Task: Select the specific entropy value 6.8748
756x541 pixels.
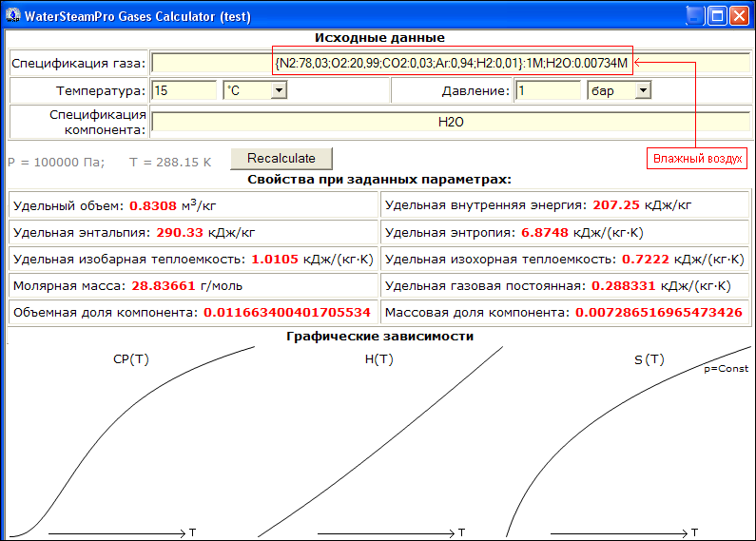Action: (x=544, y=232)
